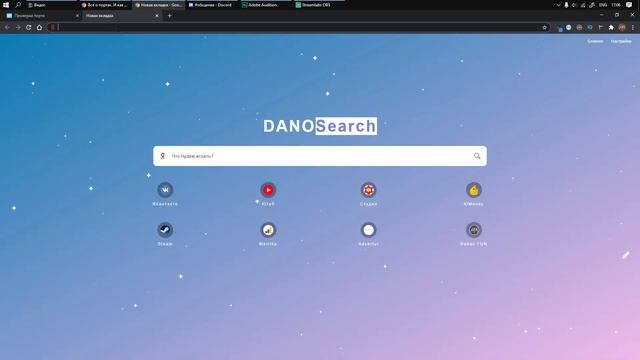Open the YooMoney shortcut icon

[x=474, y=190]
